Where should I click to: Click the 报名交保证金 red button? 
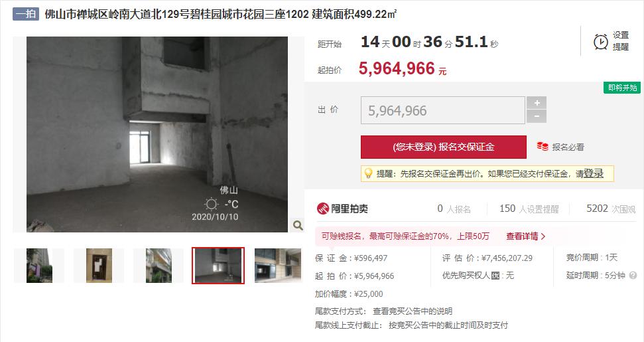pos(444,147)
